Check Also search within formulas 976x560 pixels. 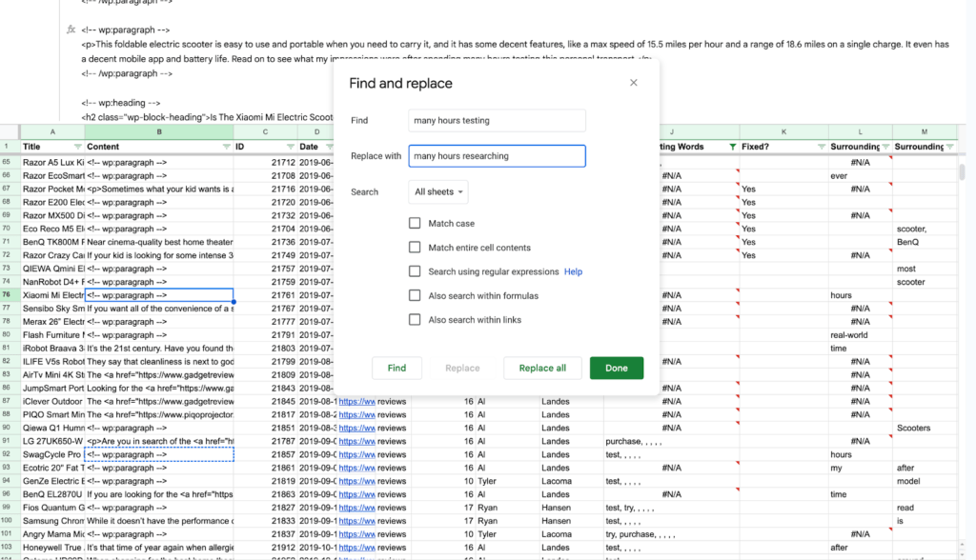tap(415, 295)
